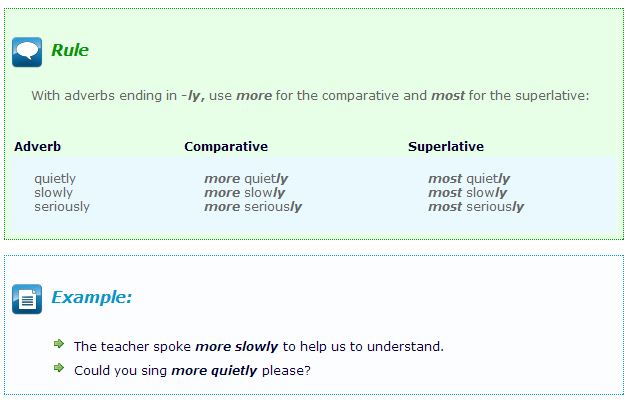This screenshot has height=402, width=630.
Task: Click the adverb "quietly" in the table
Action: (55, 179)
